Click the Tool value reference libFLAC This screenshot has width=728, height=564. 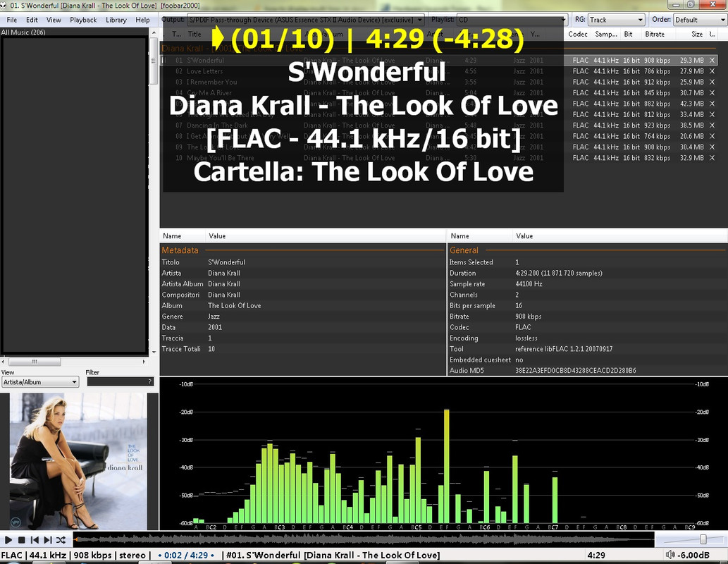pos(564,349)
